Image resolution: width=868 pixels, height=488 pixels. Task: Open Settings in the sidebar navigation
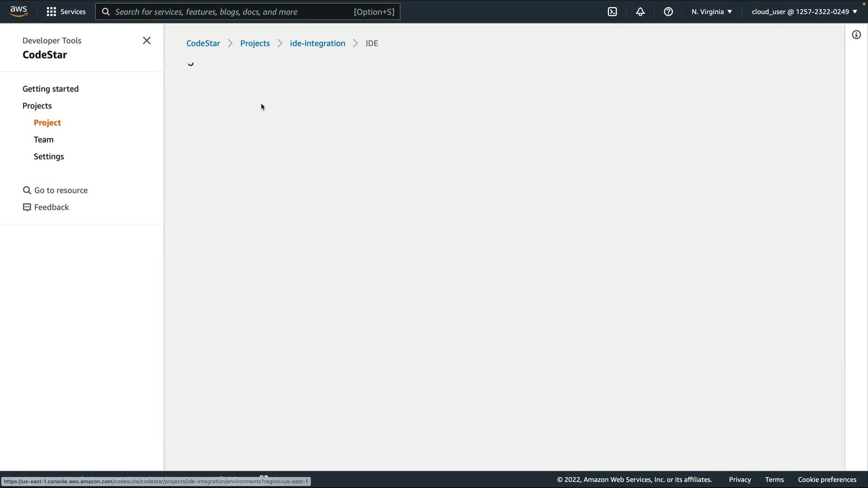[x=49, y=156]
